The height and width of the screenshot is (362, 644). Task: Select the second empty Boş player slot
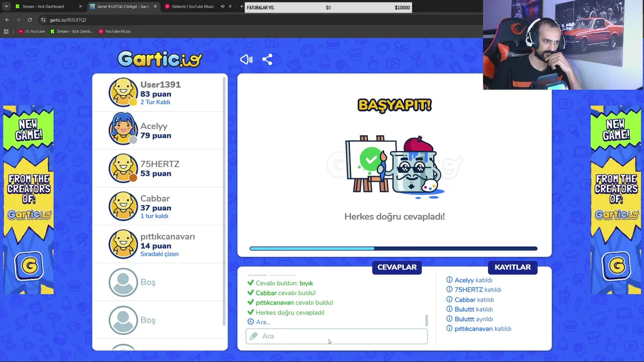[159, 320]
